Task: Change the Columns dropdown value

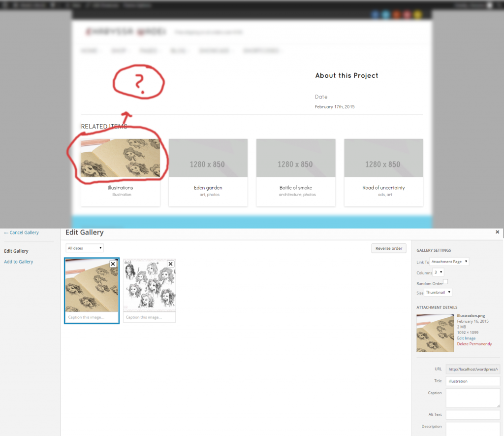Action: pos(438,272)
